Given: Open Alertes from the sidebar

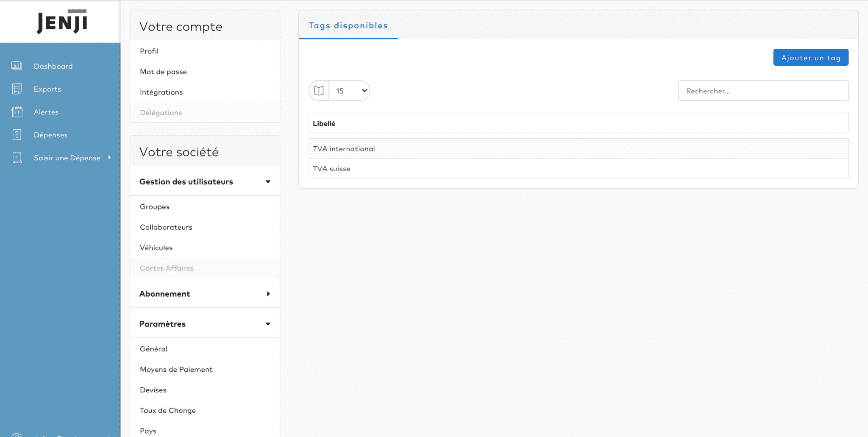Looking at the screenshot, I should (x=46, y=112).
